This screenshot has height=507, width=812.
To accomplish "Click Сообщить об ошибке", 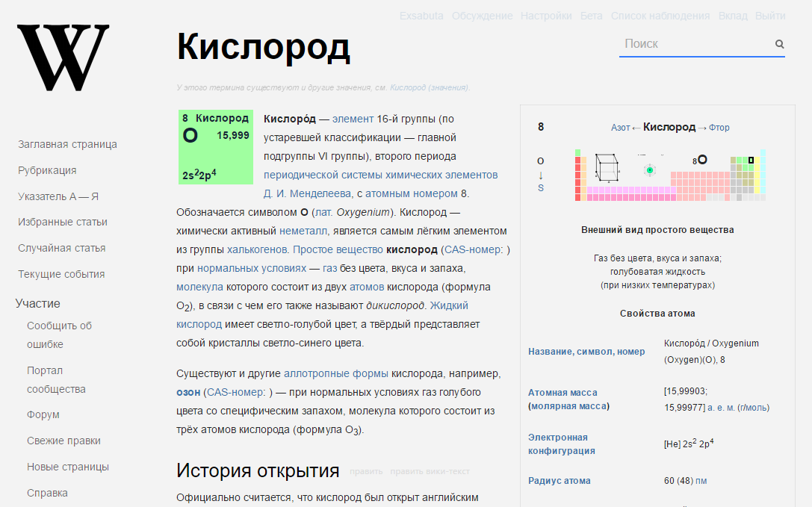I will tap(59, 335).
